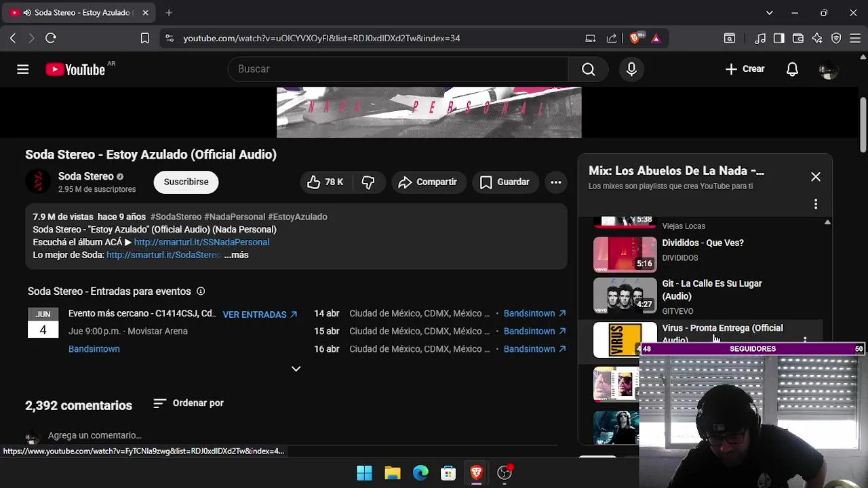Viewport: 868px width, 488px height.
Task: Open options for Virus - Pronta Entrega item
Action: pos(805,339)
